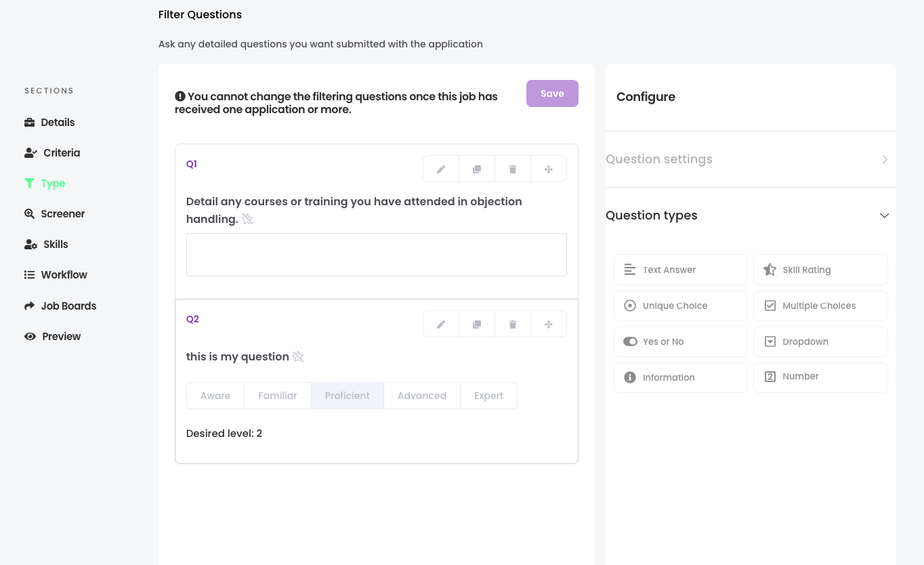
Task: Go to the Job Boards section
Action: coord(68,306)
